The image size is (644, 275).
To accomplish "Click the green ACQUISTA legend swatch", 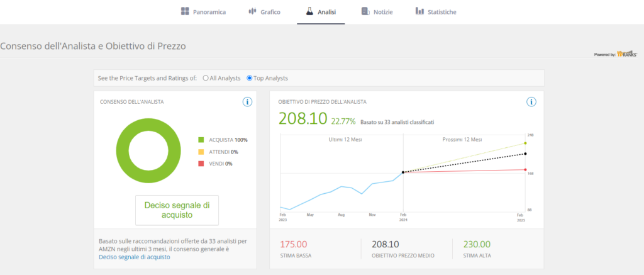I will pyautogui.click(x=201, y=140).
